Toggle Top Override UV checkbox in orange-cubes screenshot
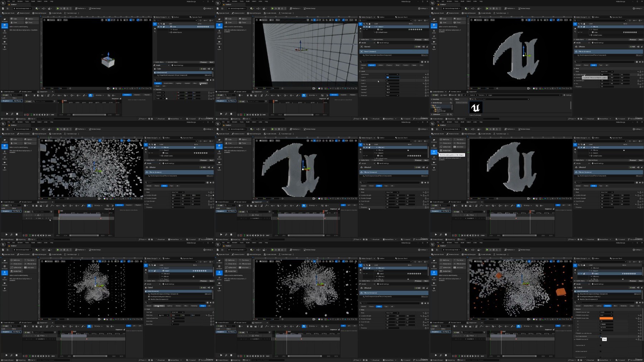Screen dimensions: 644x362 [x=600, y=345]
